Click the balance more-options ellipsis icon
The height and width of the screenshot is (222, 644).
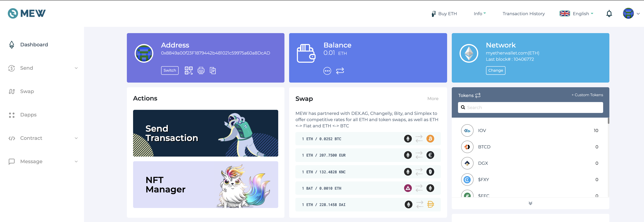click(327, 71)
